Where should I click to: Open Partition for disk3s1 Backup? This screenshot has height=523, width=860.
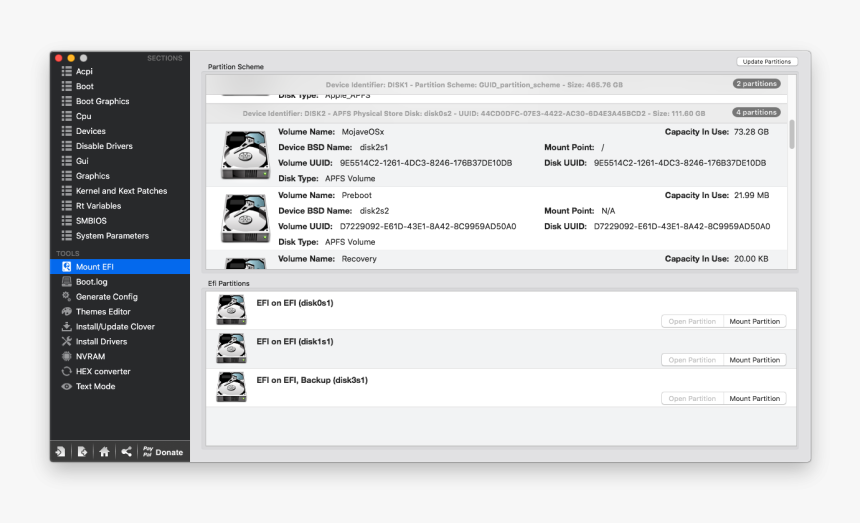(692, 399)
